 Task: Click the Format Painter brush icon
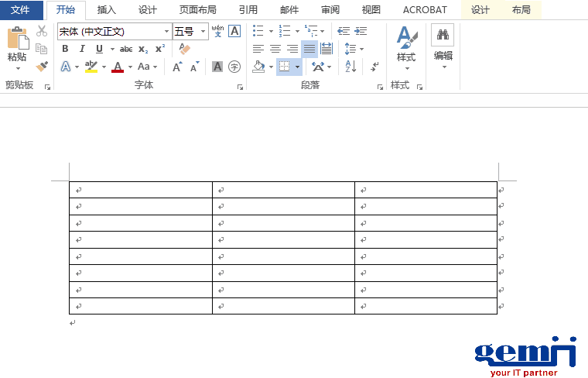pyautogui.click(x=42, y=67)
